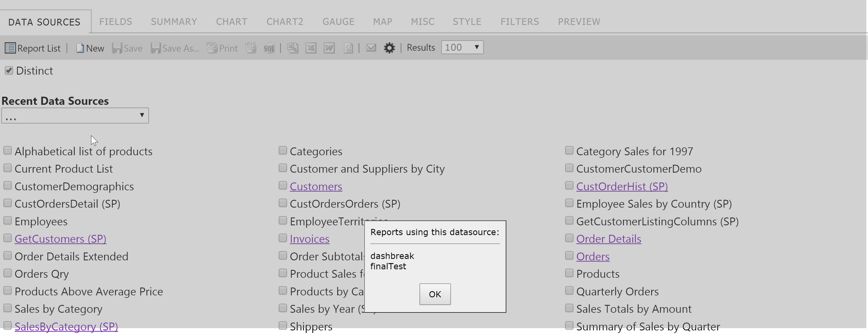Click 'CustomerDemographics' label
The width and height of the screenshot is (868, 336).
(74, 186)
